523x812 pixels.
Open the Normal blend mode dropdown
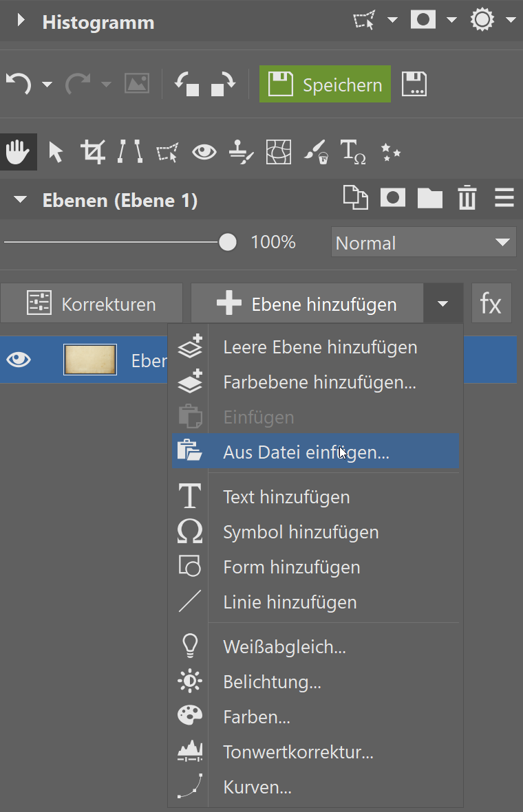[x=423, y=242]
